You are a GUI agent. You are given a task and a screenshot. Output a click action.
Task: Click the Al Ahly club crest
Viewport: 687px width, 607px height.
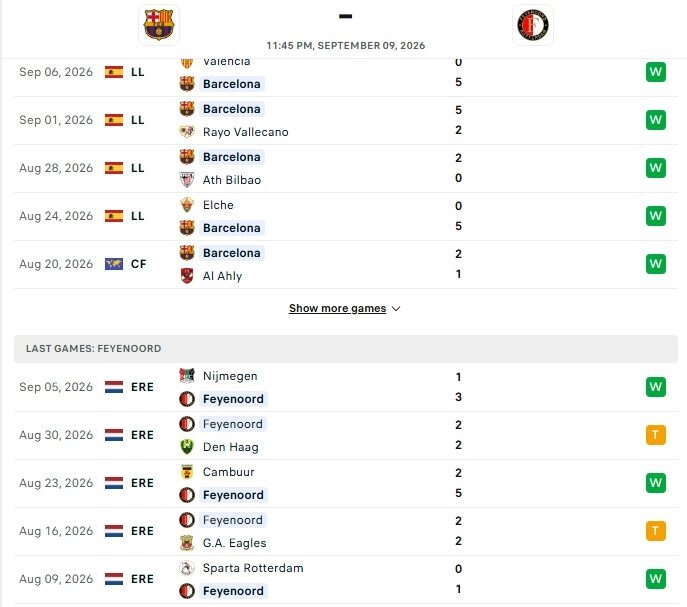click(x=187, y=276)
